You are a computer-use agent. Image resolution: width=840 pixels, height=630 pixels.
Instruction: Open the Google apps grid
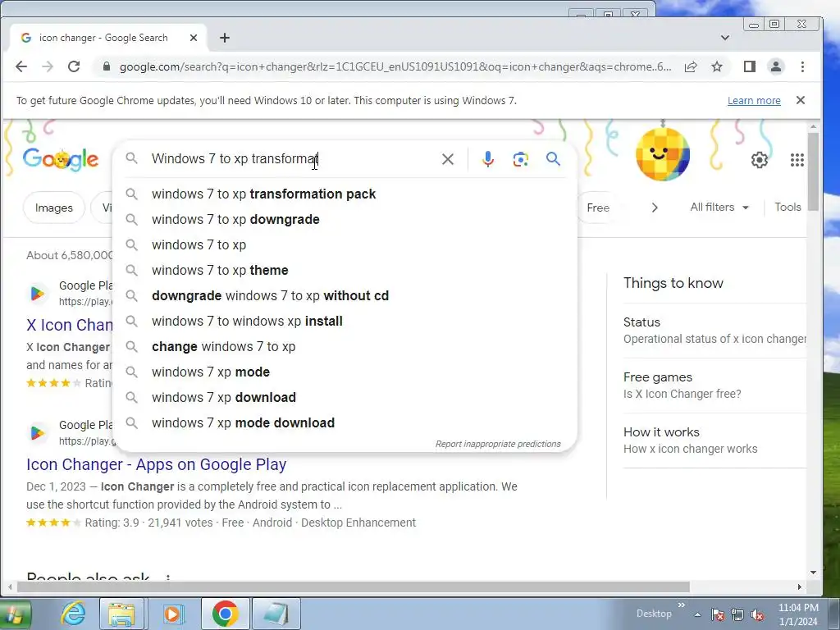click(797, 160)
